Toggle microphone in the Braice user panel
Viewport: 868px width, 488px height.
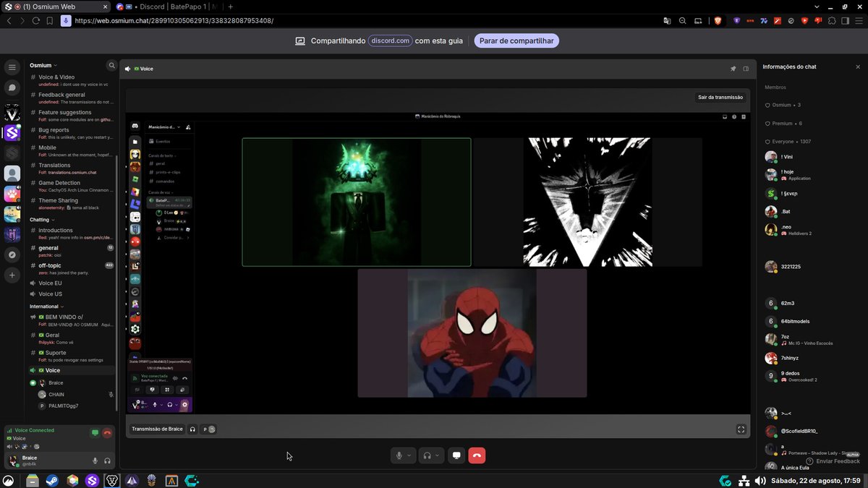(95, 461)
